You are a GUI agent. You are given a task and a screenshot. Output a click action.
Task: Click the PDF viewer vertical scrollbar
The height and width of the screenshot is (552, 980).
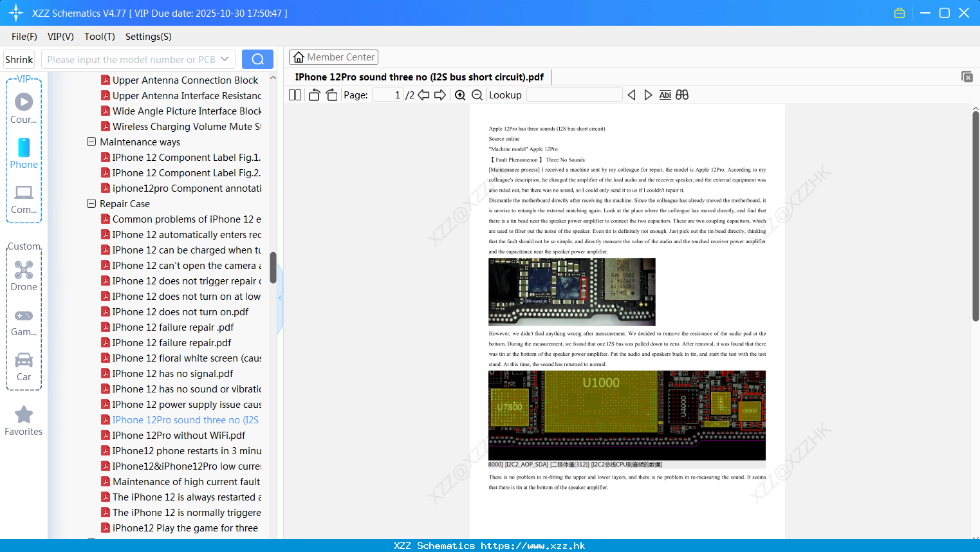pyautogui.click(x=975, y=216)
